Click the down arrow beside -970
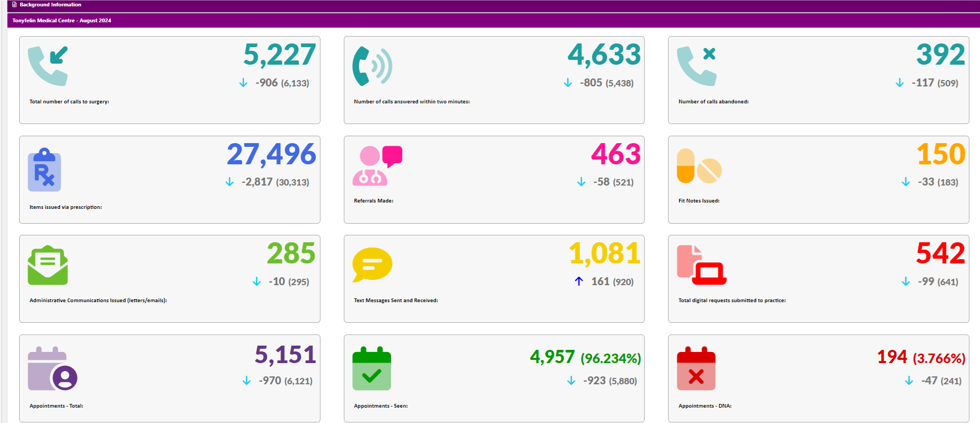 click(x=246, y=381)
